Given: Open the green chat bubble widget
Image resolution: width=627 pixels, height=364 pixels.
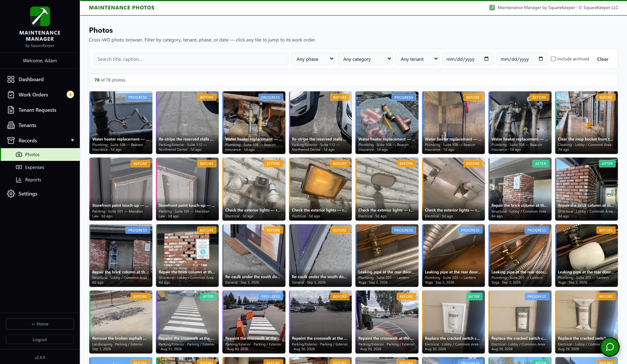Looking at the screenshot, I should (x=610, y=347).
